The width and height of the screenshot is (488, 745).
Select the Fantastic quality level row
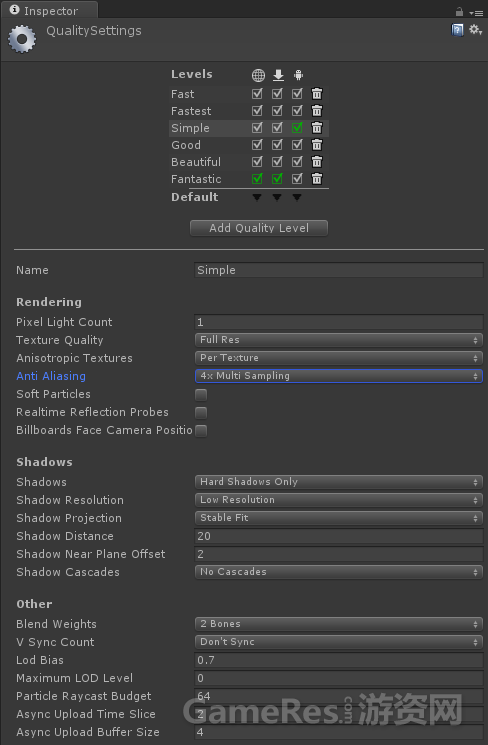tap(249, 179)
